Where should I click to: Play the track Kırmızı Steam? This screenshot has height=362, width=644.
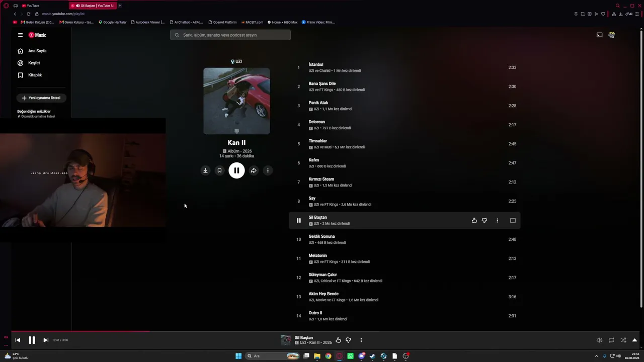click(321, 179)
